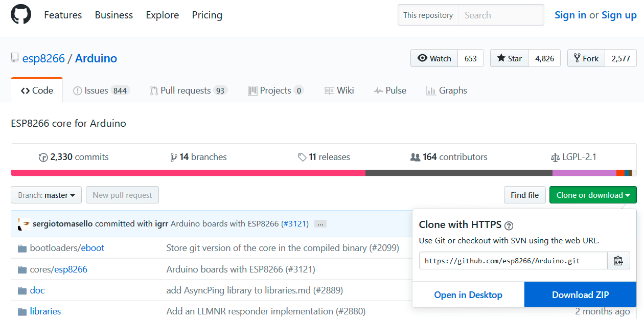Open cores/esp8266 folder
The image size is (644, 319).
click(x=59, y=269)
